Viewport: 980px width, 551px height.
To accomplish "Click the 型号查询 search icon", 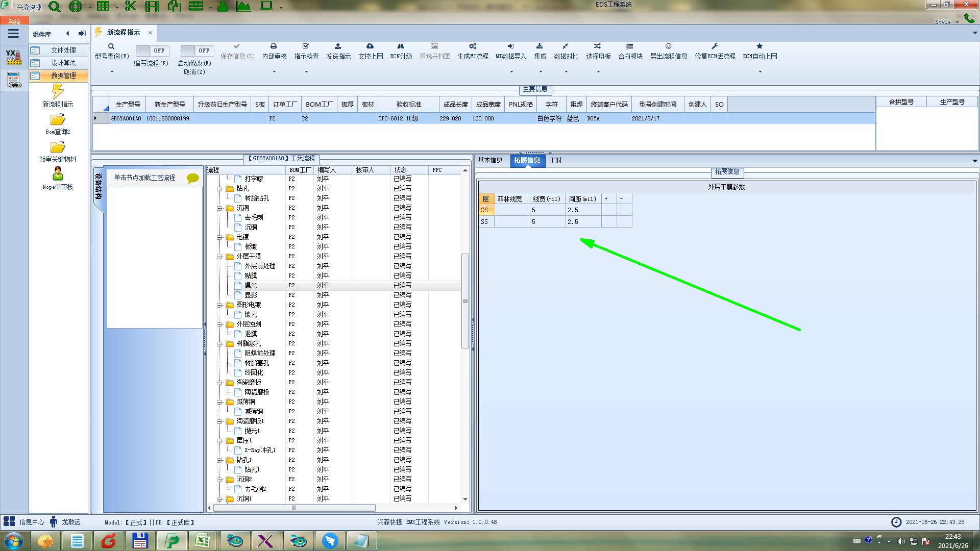I will pyautogui.click(x=111, y=46).
